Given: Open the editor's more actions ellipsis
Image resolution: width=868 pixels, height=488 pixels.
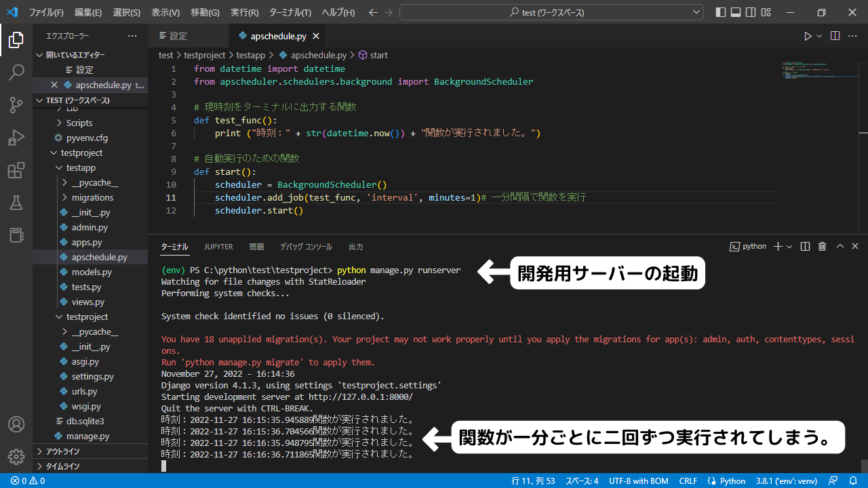Looking at the screenshot, I should (x=854, y=36).
